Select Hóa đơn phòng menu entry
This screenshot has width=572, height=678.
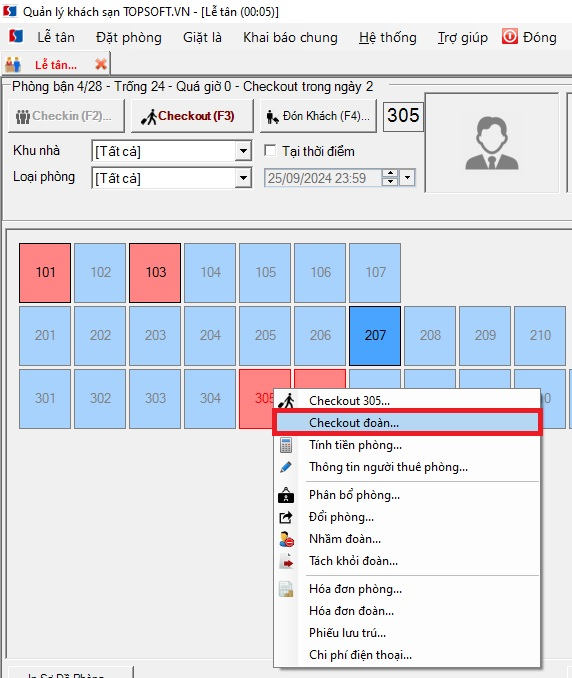coord(407,589)
